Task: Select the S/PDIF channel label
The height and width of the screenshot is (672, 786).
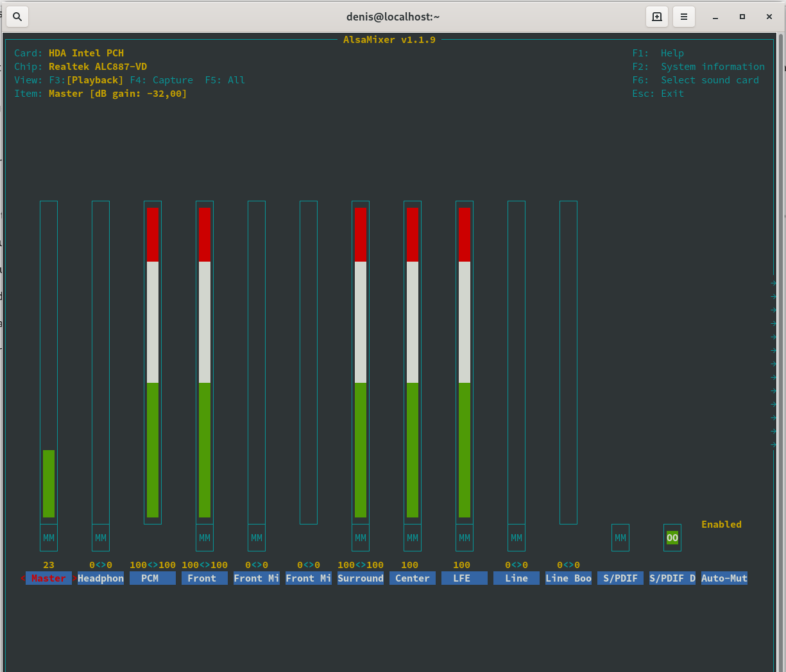Action: 620,578
